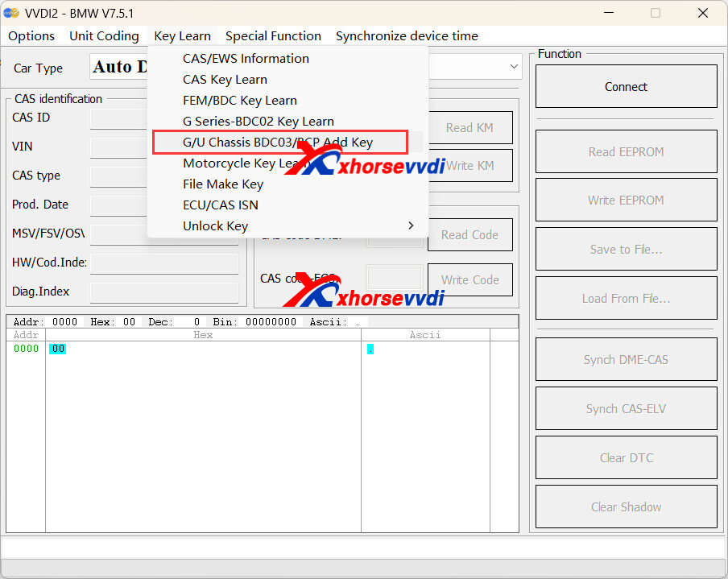Maximize the VVDI2 window
The image size is (728, 579).
pyautogui.click(x=656, y=13)
